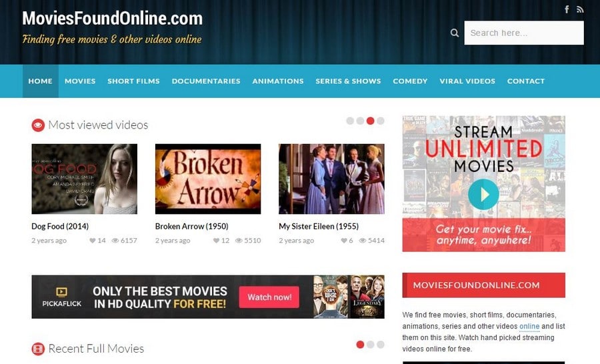This screenshot has height=364, width=600.
Task: Click the search magnifier icon
Action: pyautogui.click(x=455, y=33)
